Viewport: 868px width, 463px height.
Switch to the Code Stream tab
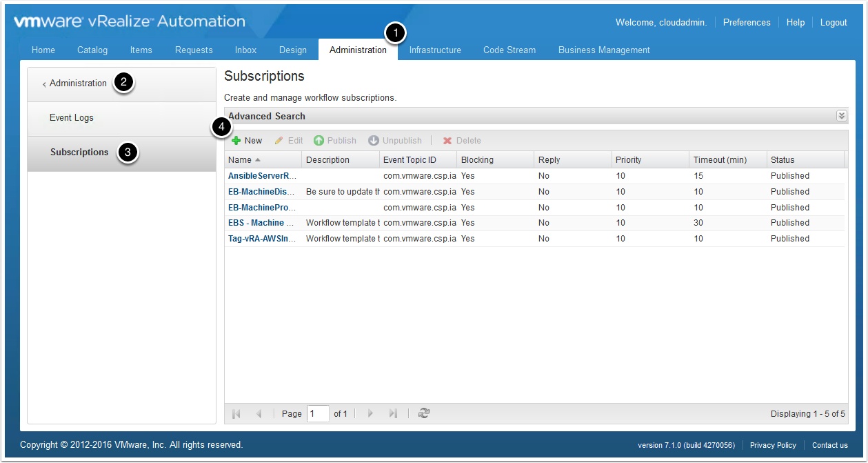(509, 50)
